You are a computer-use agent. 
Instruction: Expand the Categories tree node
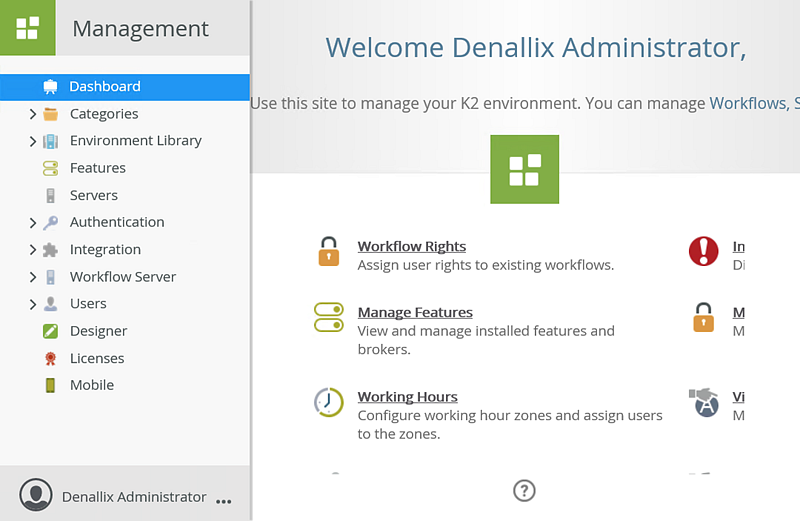pos(33,114)
